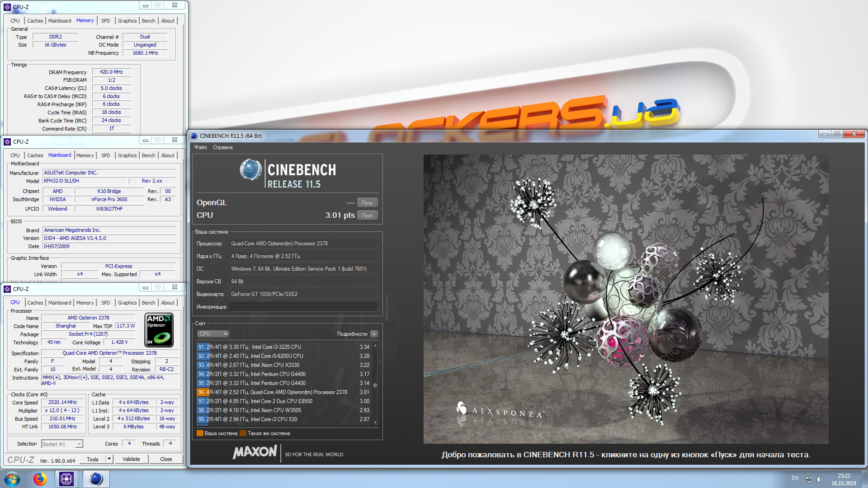Click the DRAM Frequency 420.0 MHz value
Viewport: 868px width, 488px height.
[x=111, y=72]
